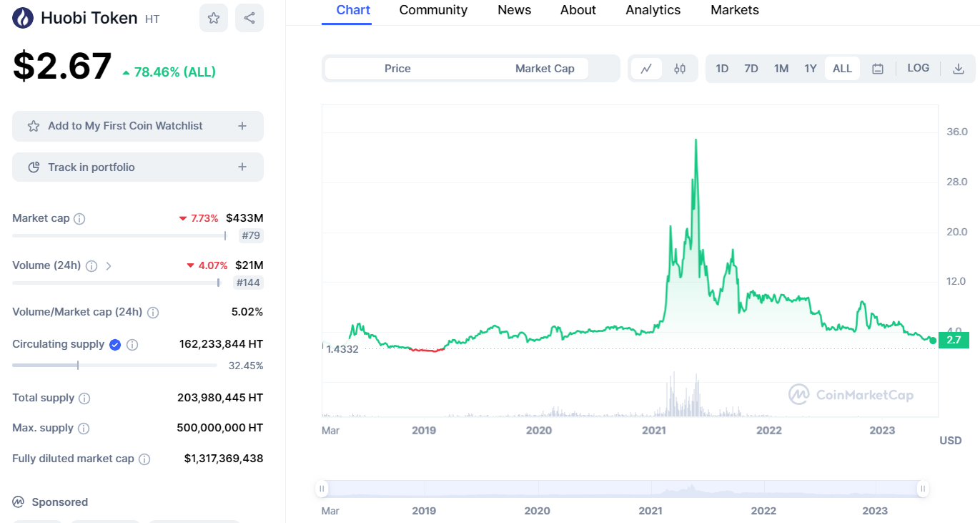Open the calendar date range picker

(x=878, y=69)
